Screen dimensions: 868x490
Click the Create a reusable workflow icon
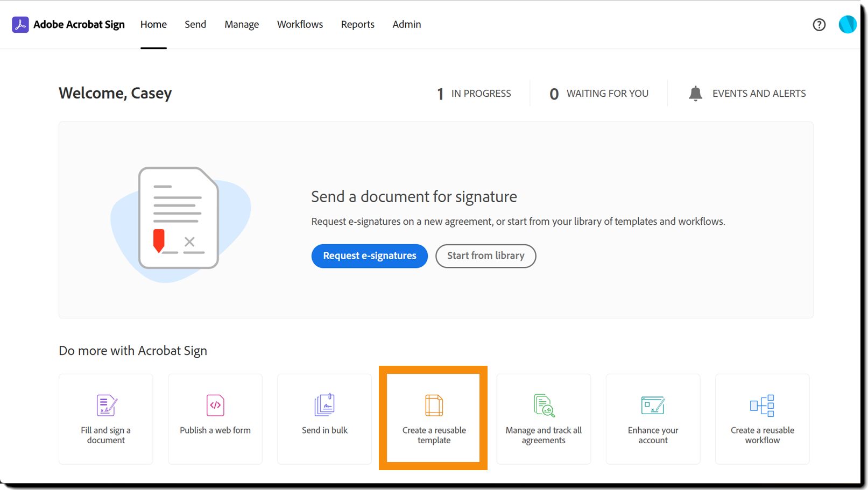click(762, 406)
